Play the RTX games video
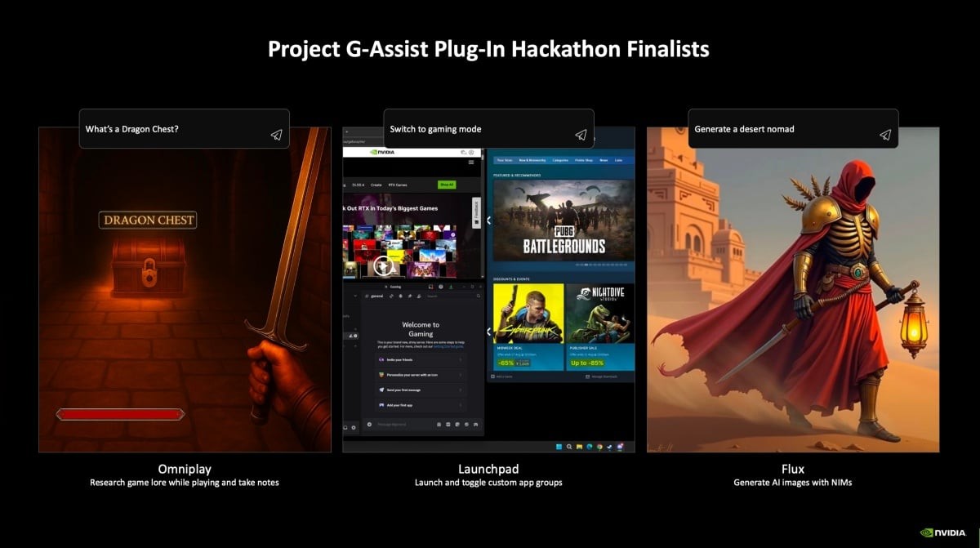980x548 pixels. (383, 266)
